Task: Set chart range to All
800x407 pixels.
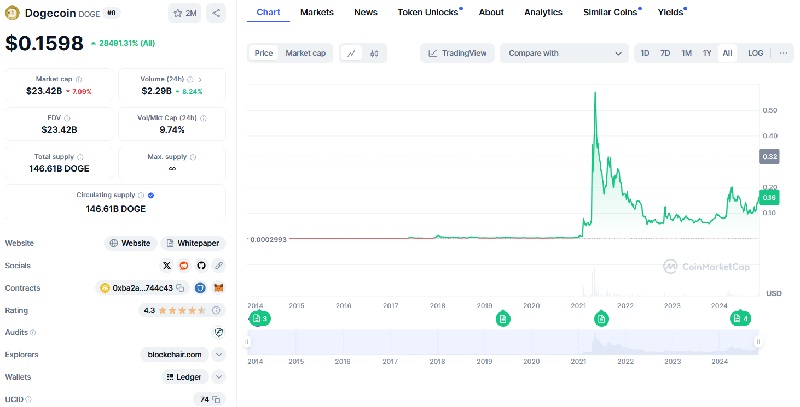Action: [x=728, y=53]
